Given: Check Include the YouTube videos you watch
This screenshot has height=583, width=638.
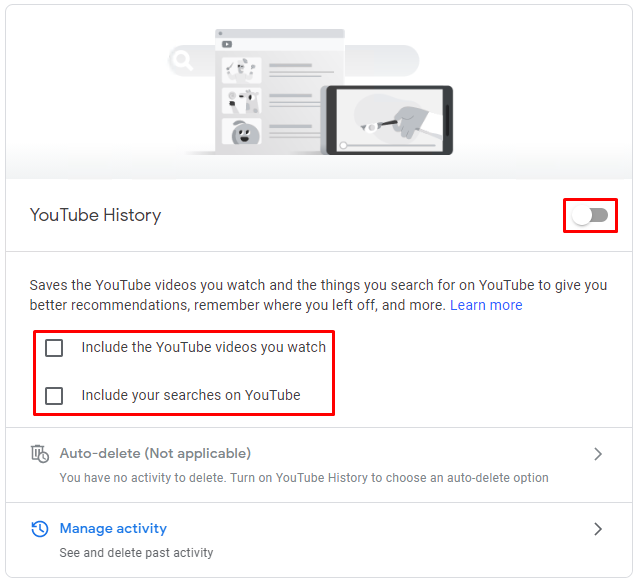Looking at the screenshot, I should pos(54,348).
